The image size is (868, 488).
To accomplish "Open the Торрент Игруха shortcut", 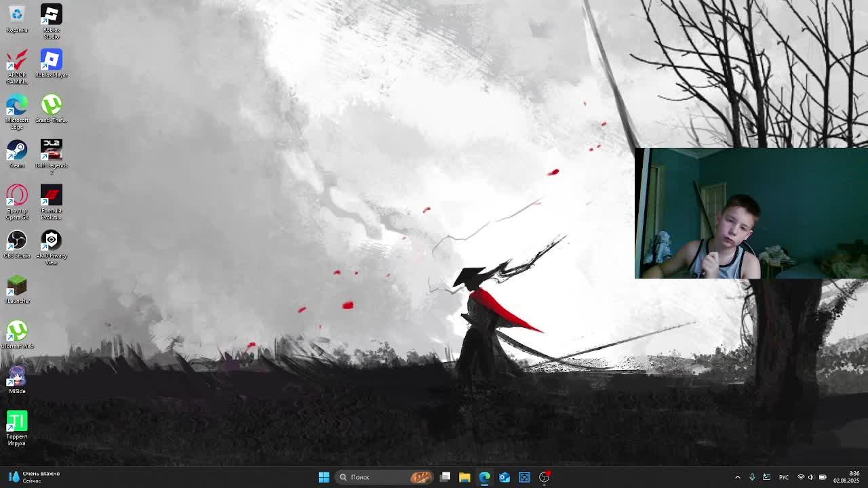I will pos(17,428).
